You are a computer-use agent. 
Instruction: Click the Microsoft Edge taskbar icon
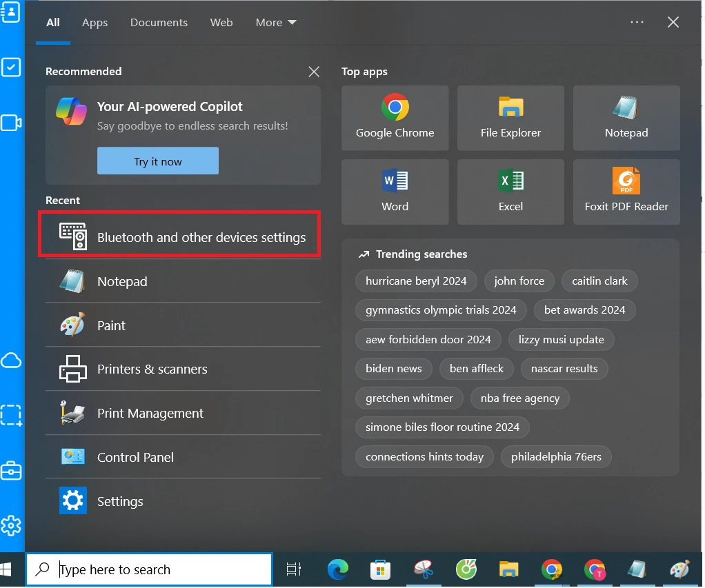(x=337, y=569)
